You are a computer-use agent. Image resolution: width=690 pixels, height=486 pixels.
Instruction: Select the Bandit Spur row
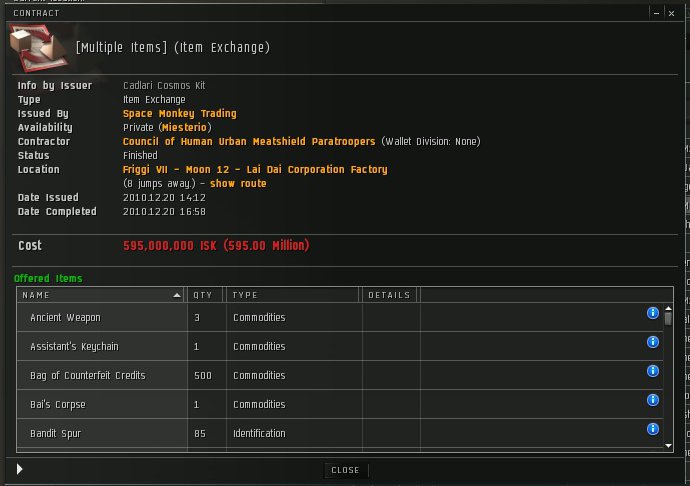coord(340,434)
